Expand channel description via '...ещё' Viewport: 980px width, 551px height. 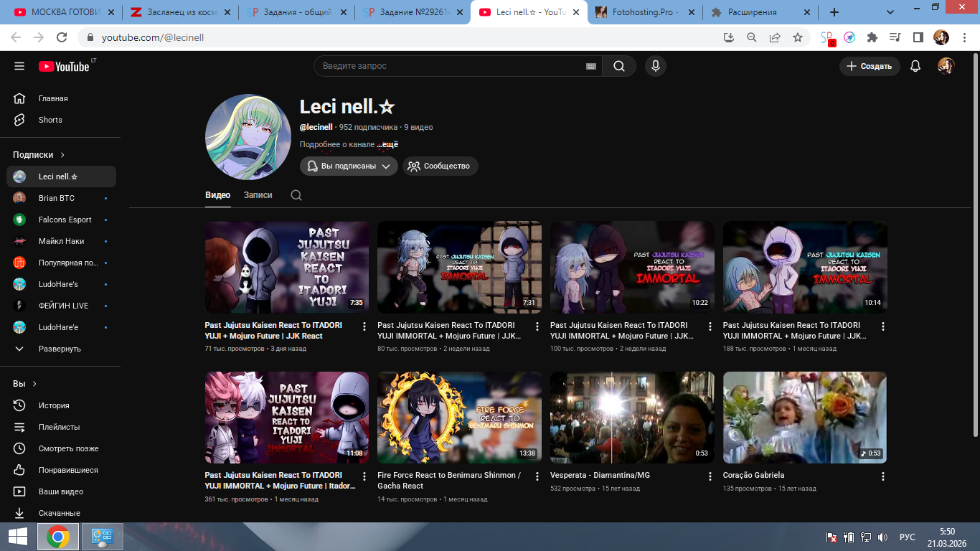click(x=387, y=144)
